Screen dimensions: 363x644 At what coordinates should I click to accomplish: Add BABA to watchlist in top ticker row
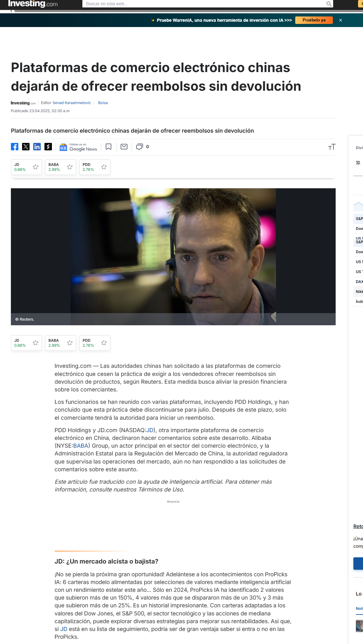tap(70, 167)
